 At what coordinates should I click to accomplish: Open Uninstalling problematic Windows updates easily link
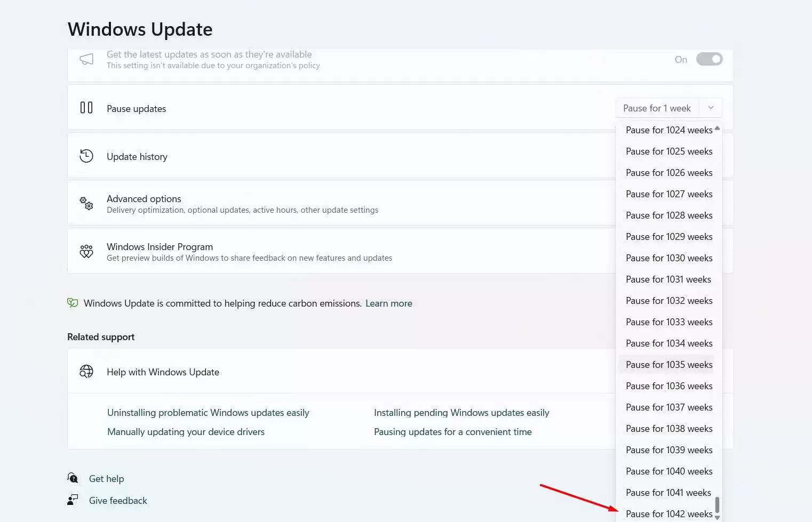tap(208, 413)
